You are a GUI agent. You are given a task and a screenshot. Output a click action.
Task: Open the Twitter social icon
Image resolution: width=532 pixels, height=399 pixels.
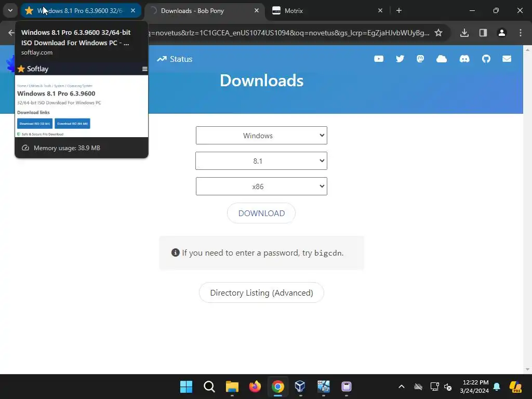pyautogui.click(x=400, y=59)
